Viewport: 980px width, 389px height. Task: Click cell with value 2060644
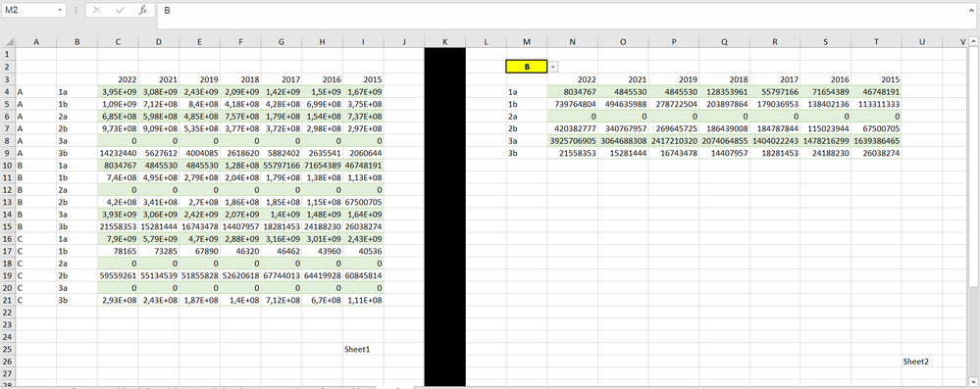tap(363, 153)
